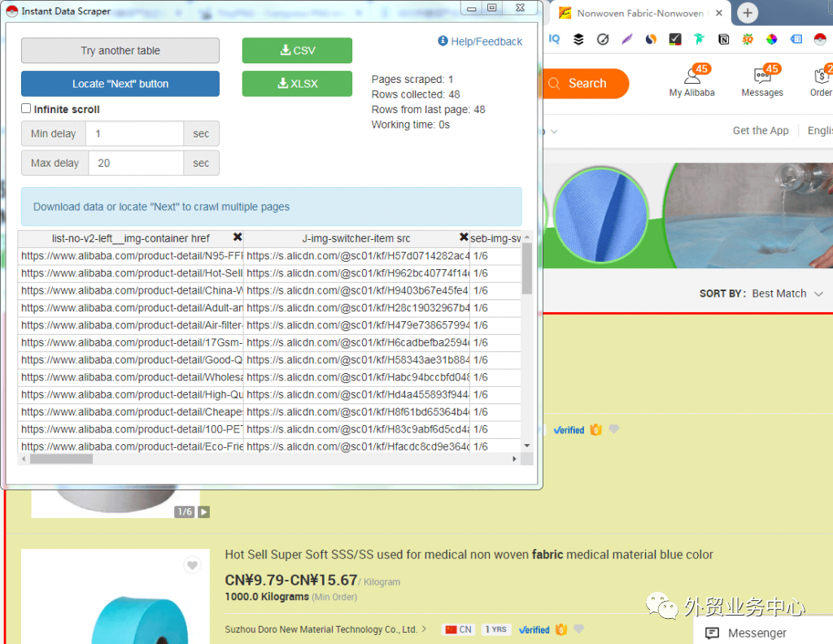Click the data table vertical scrollbar thumb
This screenshot has width=833, height=644.
click(x=526, y=268)
